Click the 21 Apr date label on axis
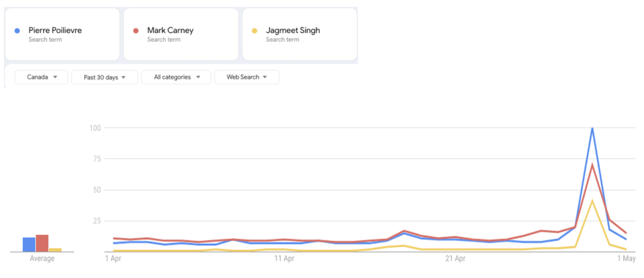 click(x=455, y=259)
